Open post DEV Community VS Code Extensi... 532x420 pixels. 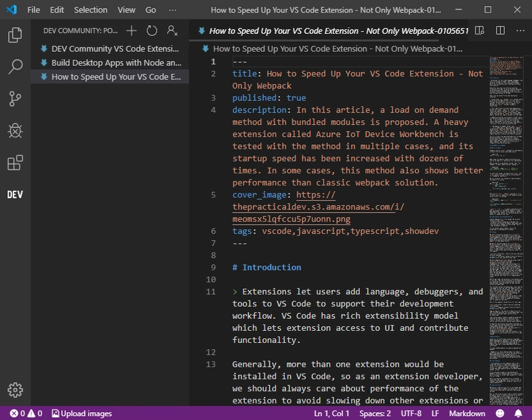click(x=110, y=49)
